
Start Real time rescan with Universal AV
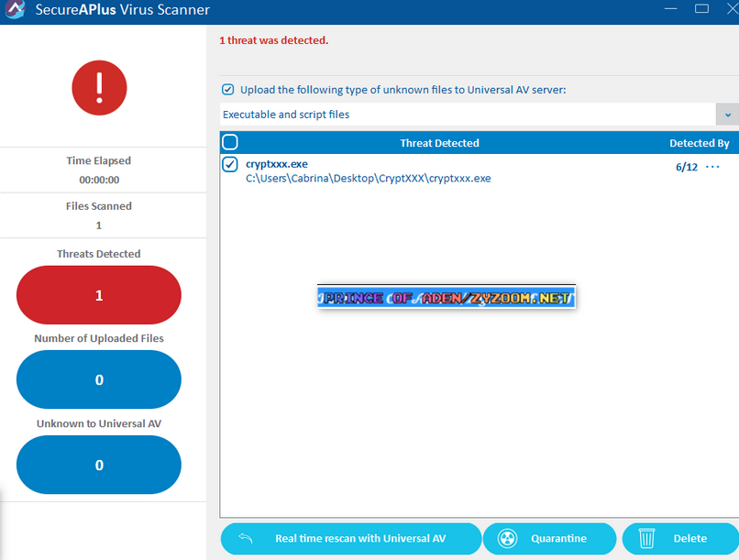coord(351,538)
